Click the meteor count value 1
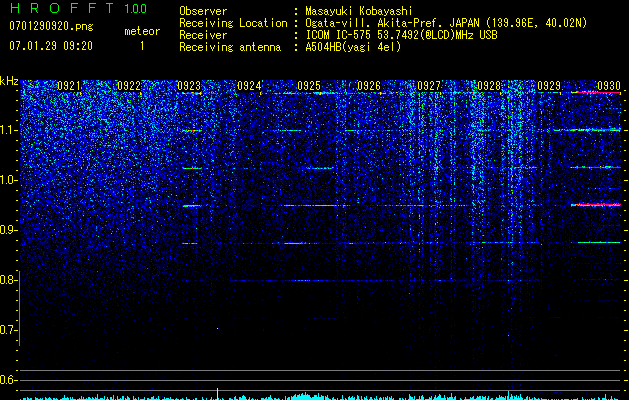The image size is (629, 400). (x=142, y=46)
